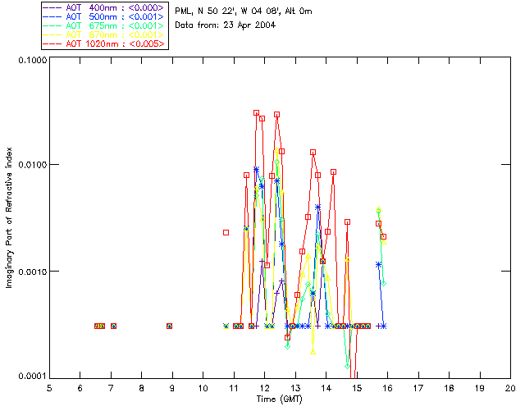Click the legend entry AOT 500nm <0.001>
This screenshot has width=525, height=420.
104,16
